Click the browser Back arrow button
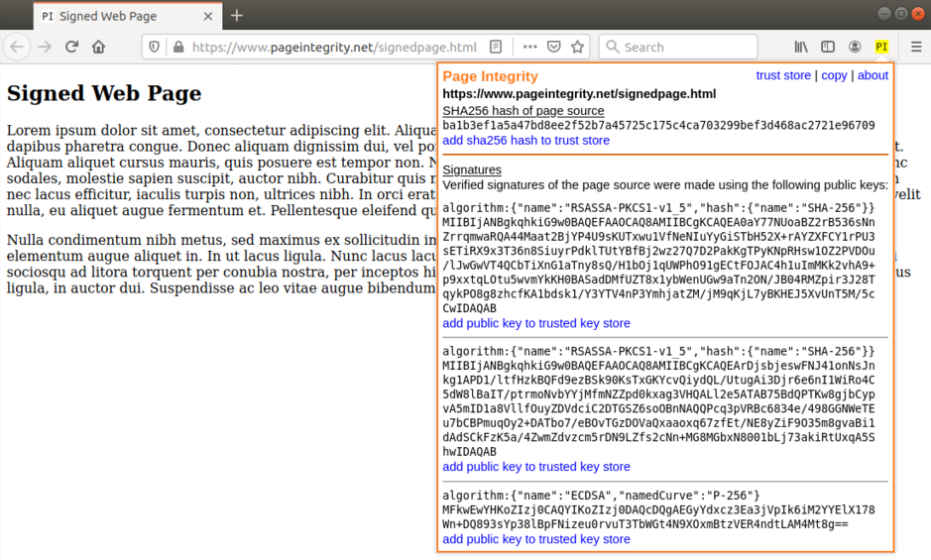The height and width of the screenshot is (560, 931). [x=17, y=47]
